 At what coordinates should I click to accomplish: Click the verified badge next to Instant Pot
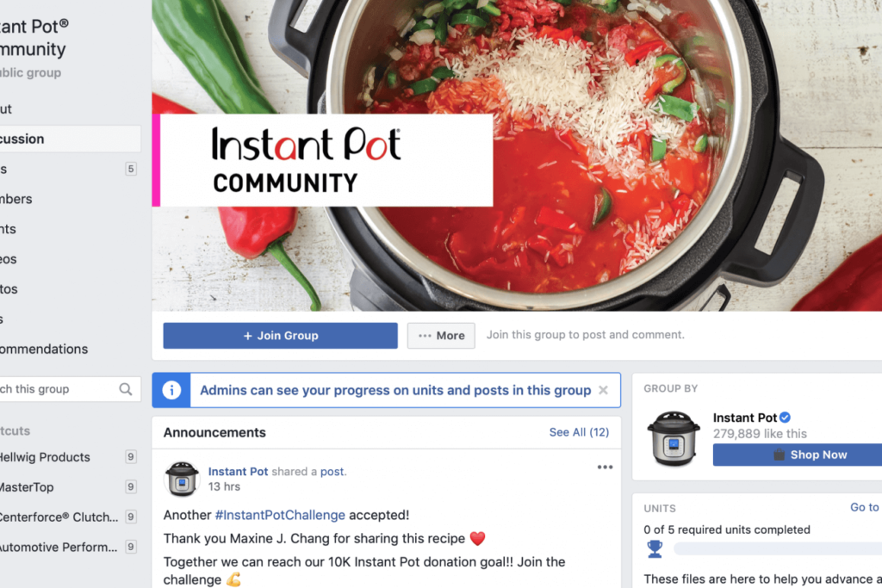pos(786,417)
